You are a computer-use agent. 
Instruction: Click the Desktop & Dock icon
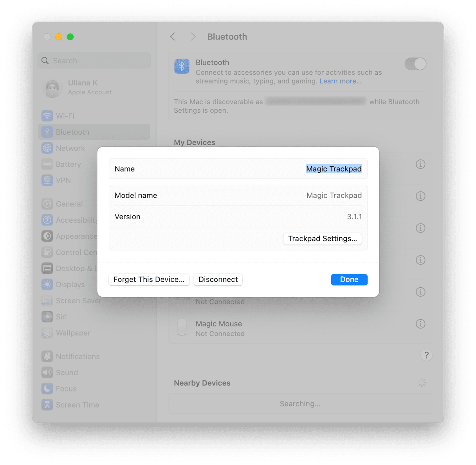coord(47,269)
